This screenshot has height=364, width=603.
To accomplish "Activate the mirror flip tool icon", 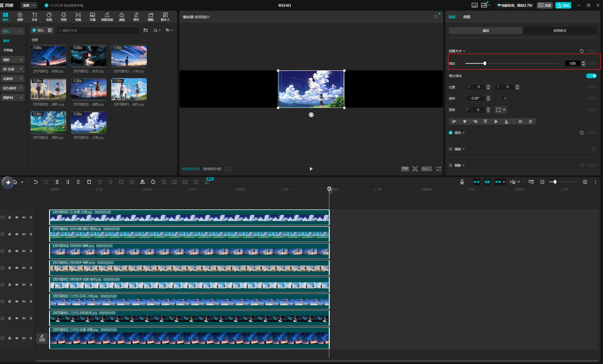I will [142, 182].
